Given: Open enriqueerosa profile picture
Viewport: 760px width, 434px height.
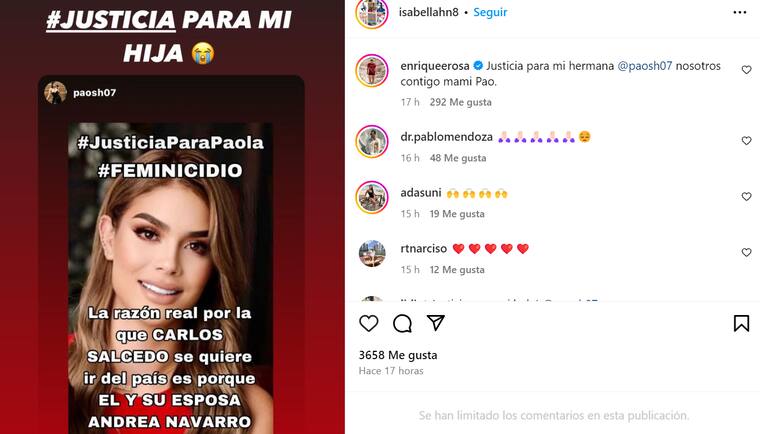Looking at the screenshot, I should (372, 71).
